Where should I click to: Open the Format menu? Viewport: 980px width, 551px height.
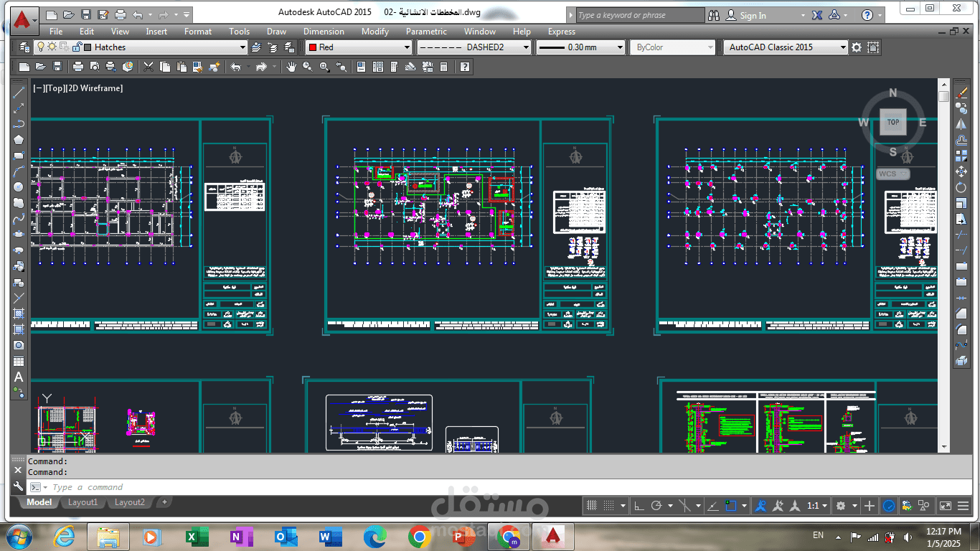(198, 32)
